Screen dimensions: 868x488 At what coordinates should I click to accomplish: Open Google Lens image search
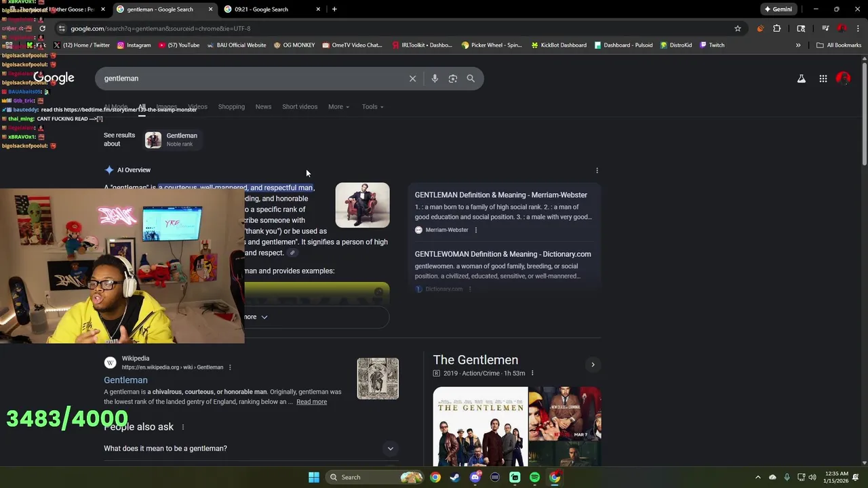(x=453, y=79)
